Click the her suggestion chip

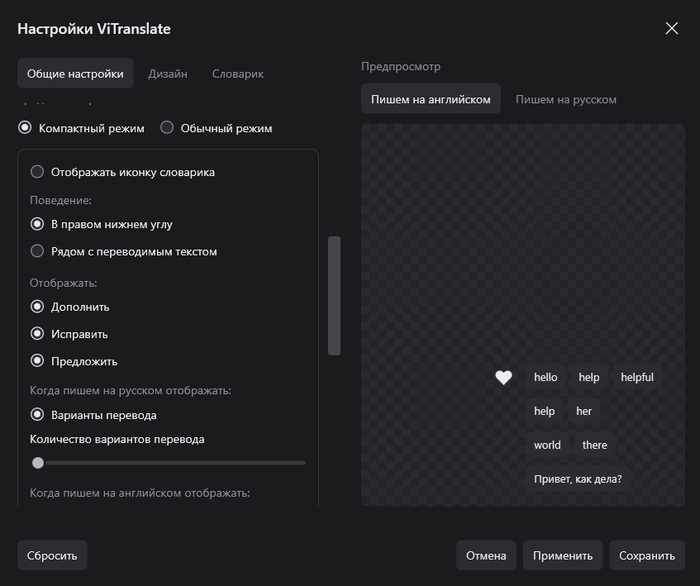[583, 411]
